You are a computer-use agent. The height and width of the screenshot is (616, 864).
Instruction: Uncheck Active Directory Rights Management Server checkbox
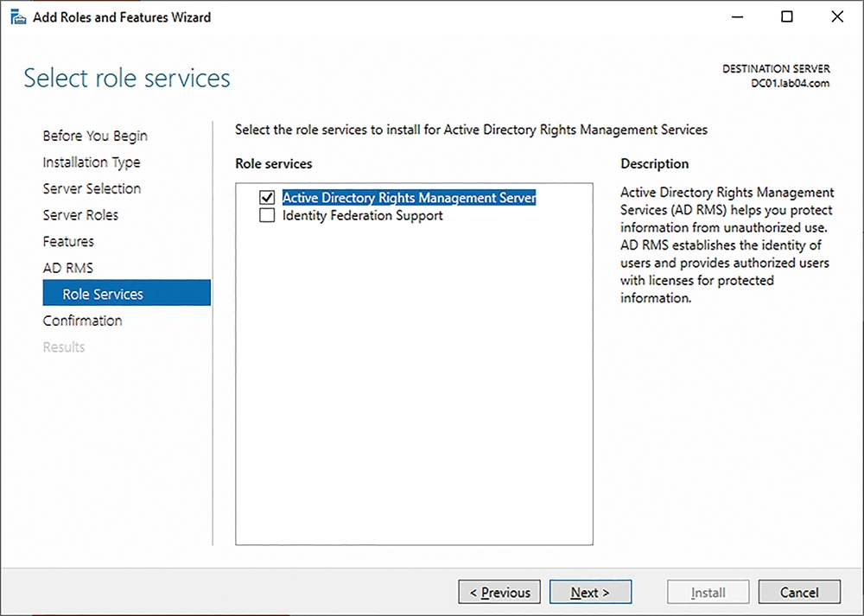point(267,197)
